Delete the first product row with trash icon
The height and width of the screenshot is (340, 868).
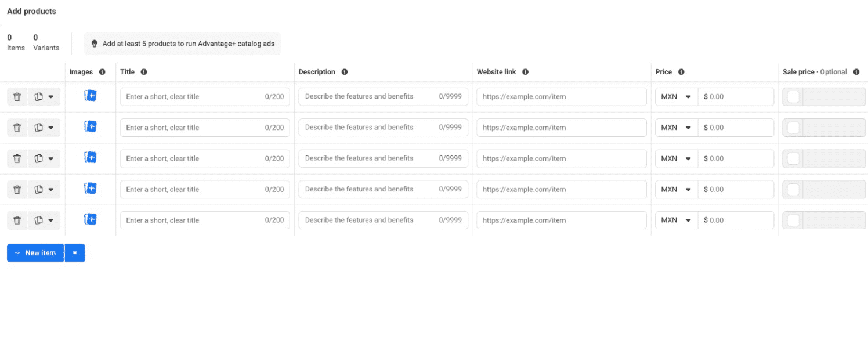point(17,97)
